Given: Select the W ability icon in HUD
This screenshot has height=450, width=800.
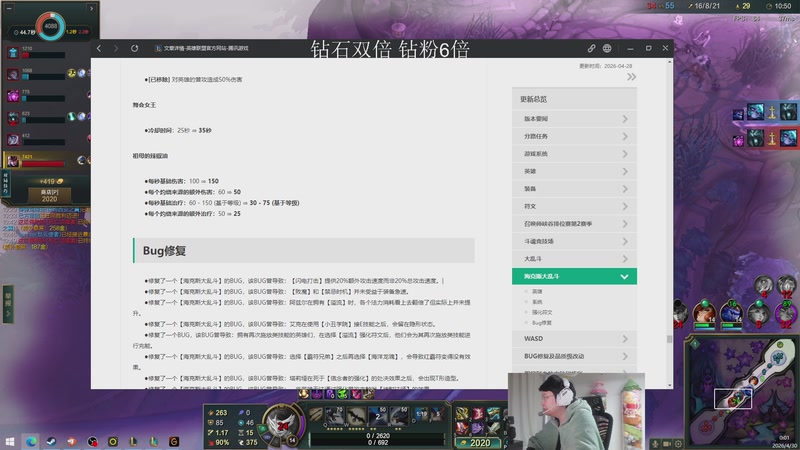Looking at the screenshot, I should [x=356, y=416].
